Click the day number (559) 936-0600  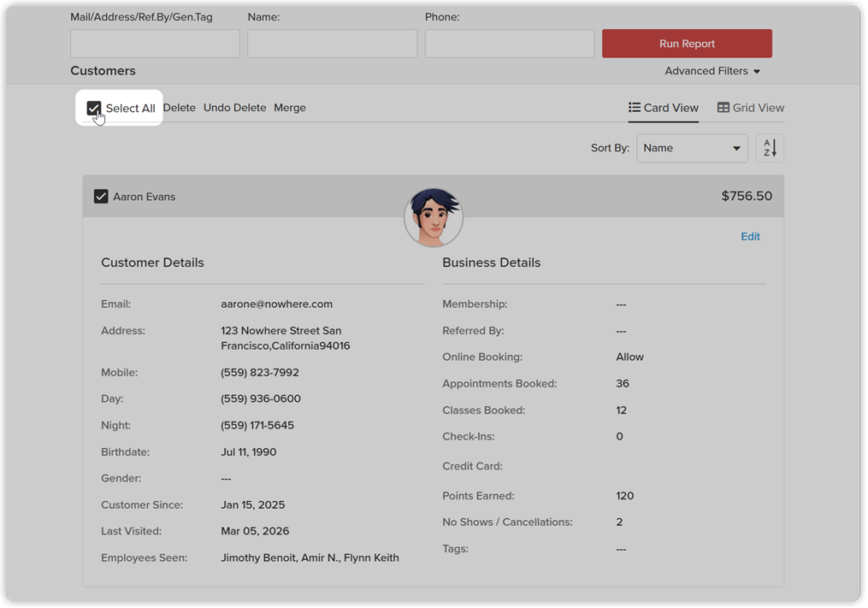[261, 398]
